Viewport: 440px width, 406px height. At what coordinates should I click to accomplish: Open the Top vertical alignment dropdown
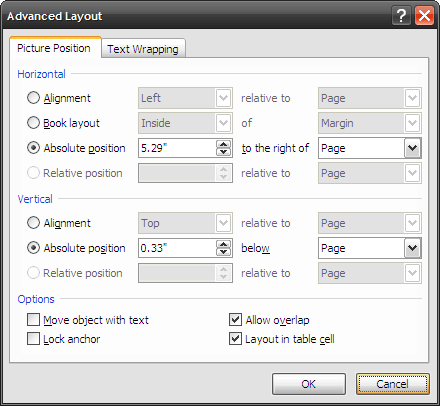(x=223, y=223)
